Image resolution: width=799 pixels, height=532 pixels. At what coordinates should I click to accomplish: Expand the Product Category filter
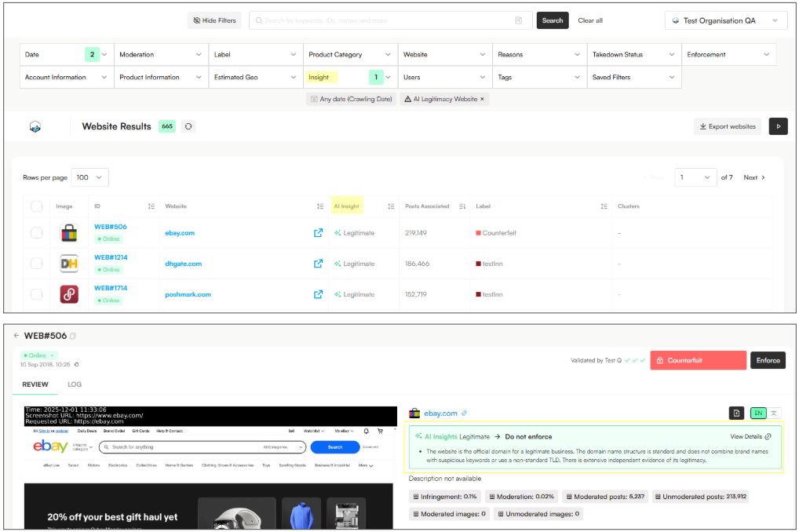point(350,54)
